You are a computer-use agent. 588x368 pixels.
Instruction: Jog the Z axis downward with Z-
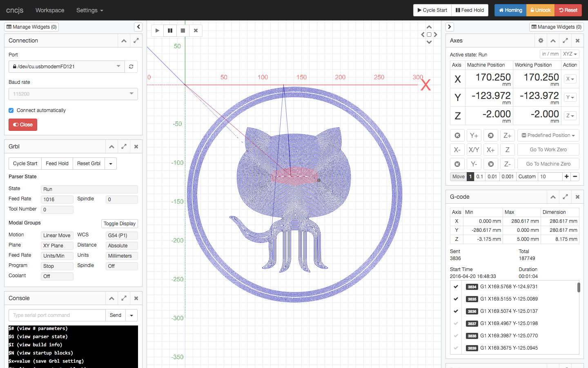click(x=507, y=164)
